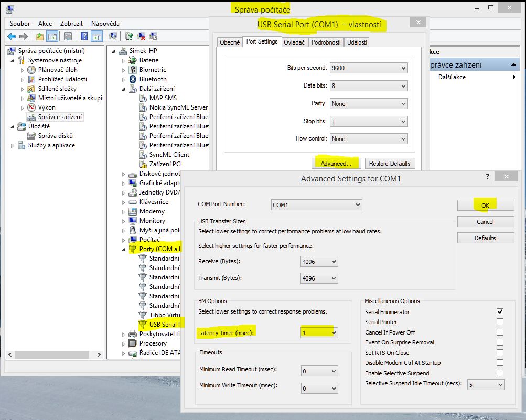Click the uninstall device red X icon
This screenshot has height=420, width=526.
click(141, 36)
